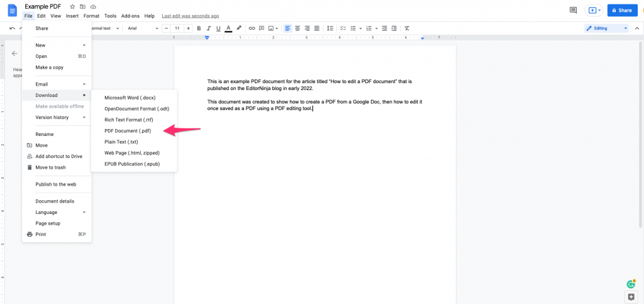Open the Google Docs home icon
The height and width of the screenshot is (304, 644).
(x=13, y=10)
